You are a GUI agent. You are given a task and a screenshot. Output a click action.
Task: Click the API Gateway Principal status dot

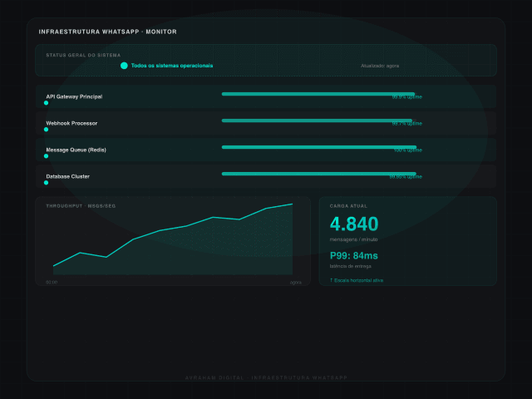pyautogui.click(x=47, y=103)
